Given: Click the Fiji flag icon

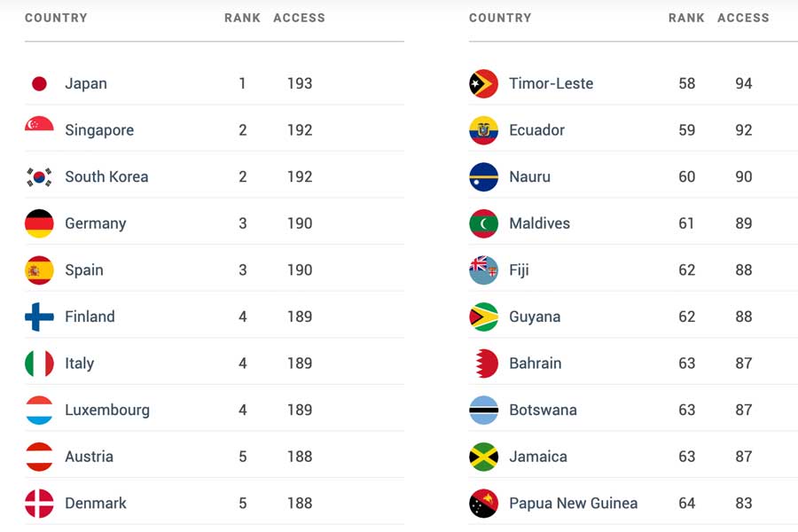Looking at the screenshot, I should pos(483,270).
